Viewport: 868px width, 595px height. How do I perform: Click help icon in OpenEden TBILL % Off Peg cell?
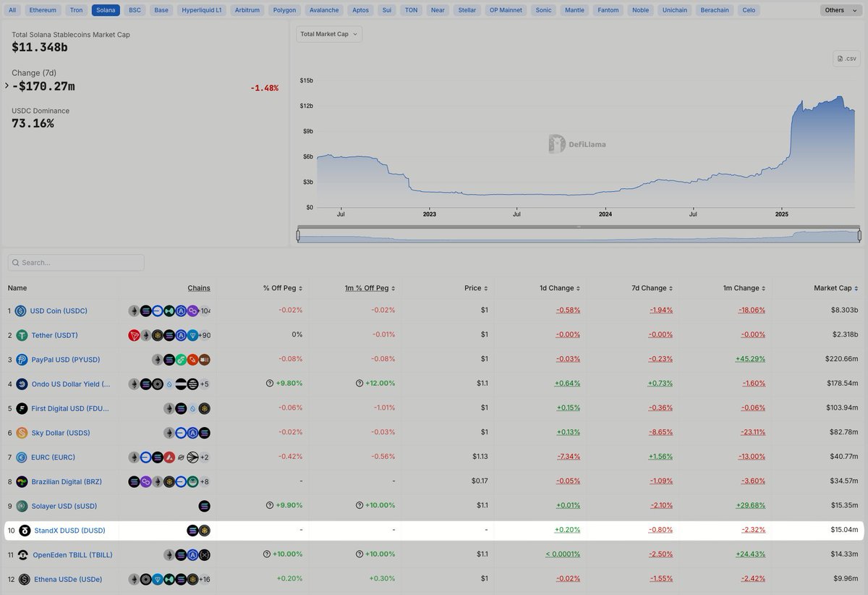[268, 554]
